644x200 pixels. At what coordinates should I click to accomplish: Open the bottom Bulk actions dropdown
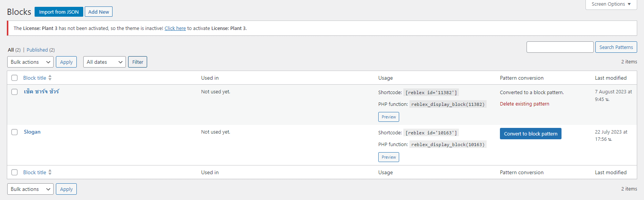click(x=30, y=189)
